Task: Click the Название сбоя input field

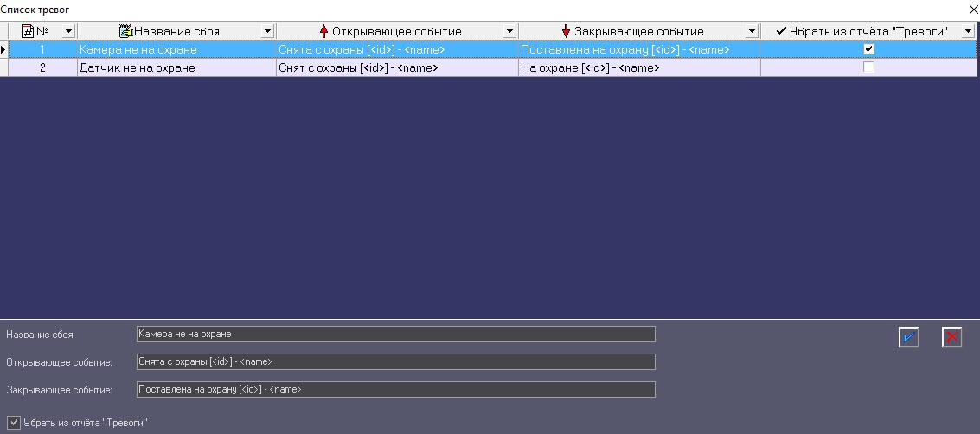Action: coord(395,334)
